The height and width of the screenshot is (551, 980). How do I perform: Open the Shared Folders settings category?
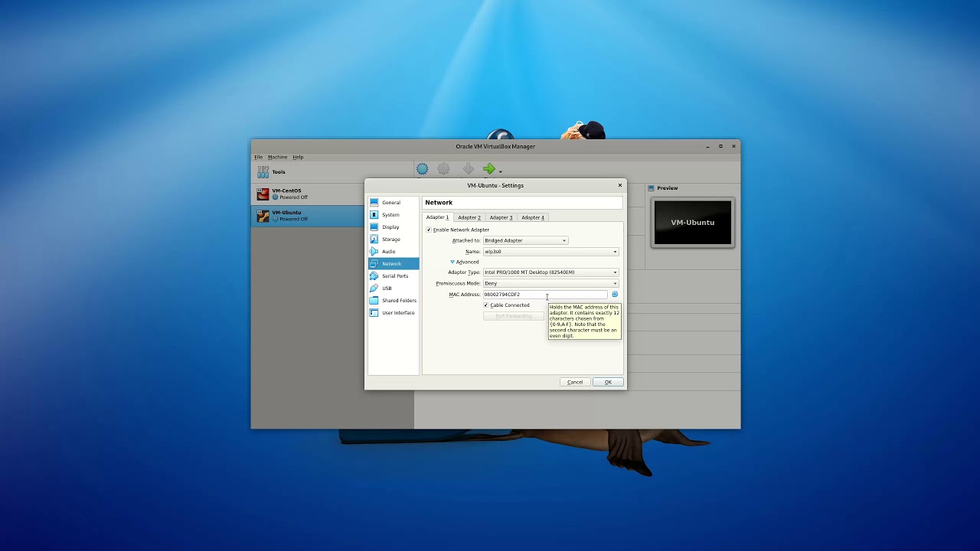click(393, 301)
